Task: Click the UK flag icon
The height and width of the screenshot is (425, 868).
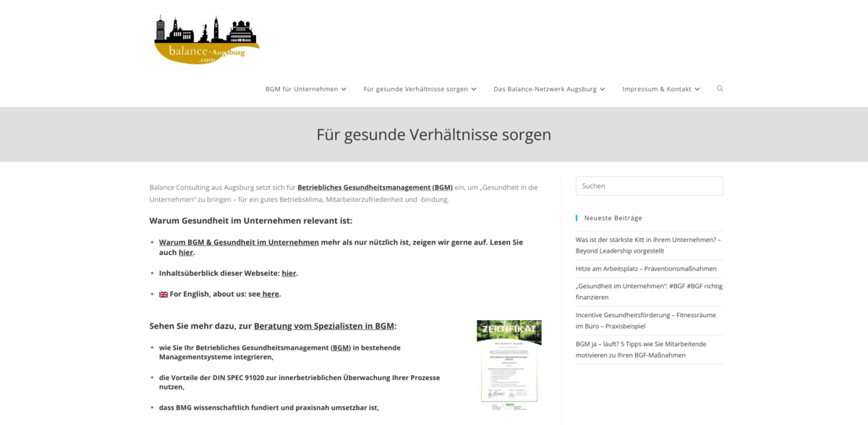Action: click(163, 294)
